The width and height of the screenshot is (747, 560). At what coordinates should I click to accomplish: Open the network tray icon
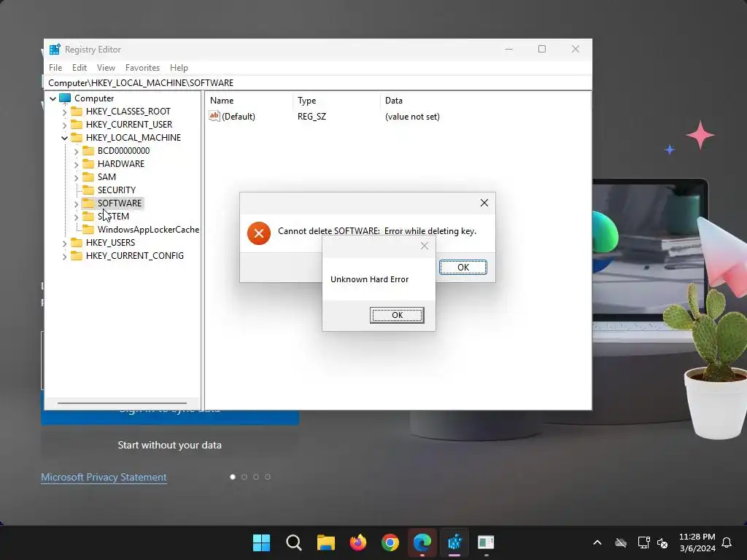[643, 542]
